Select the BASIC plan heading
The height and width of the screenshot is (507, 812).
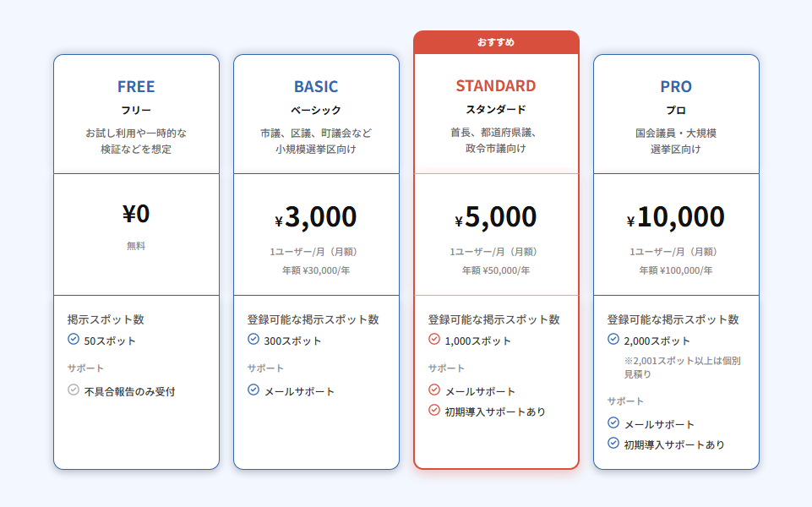[x=316, y=86]
